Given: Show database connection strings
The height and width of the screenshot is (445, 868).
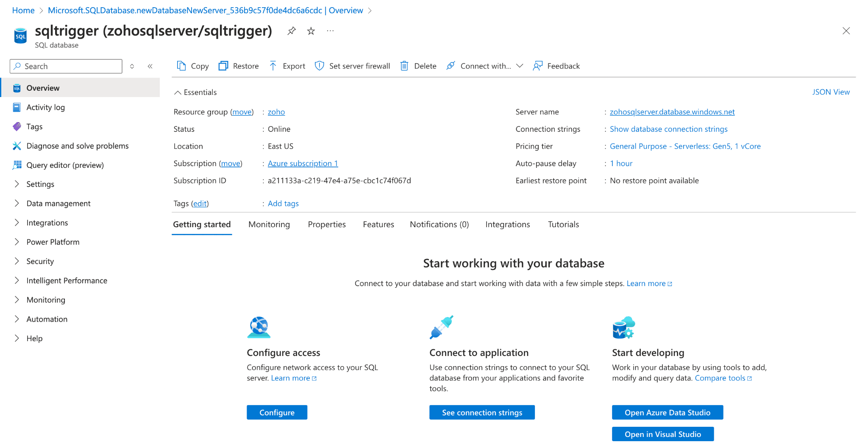Looking at the screenshot, I should pos(668,129).
